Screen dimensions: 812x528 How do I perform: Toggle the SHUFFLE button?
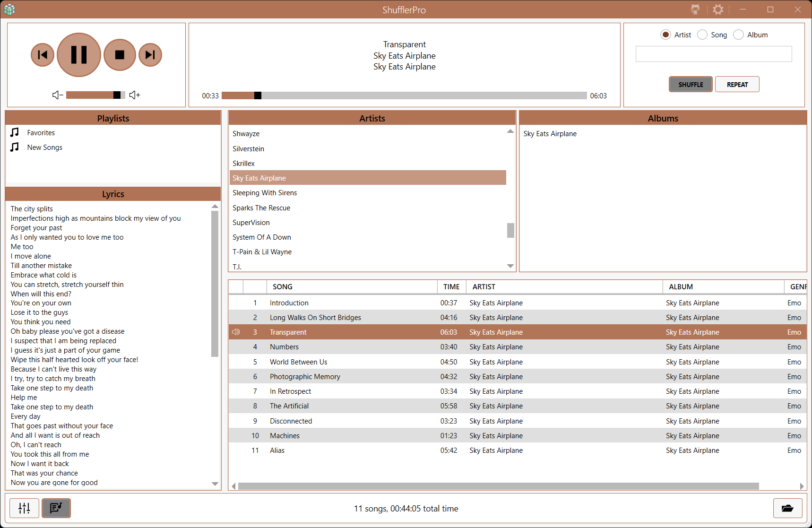(x=691, y=84)
